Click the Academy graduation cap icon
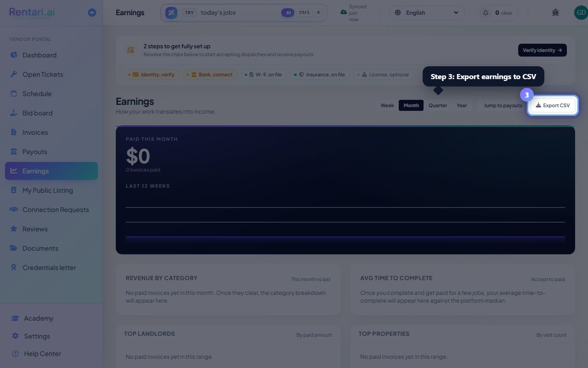This screenshot has width=588, height=368. point(15,318)
